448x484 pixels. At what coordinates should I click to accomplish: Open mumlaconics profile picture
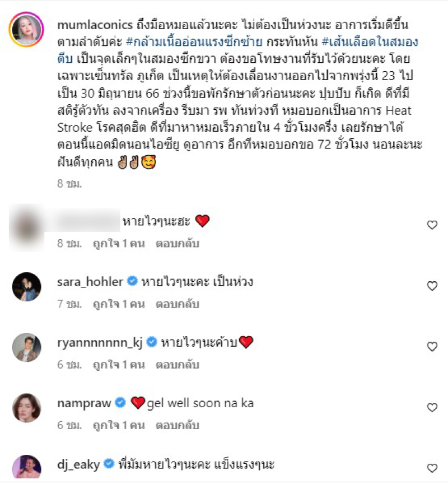26,29
